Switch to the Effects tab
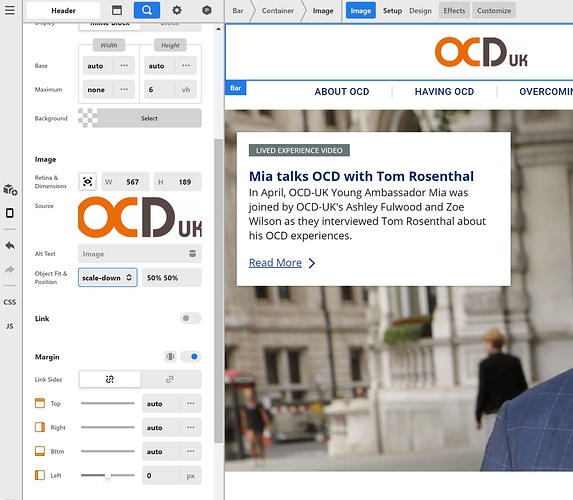 coord(454,11)
